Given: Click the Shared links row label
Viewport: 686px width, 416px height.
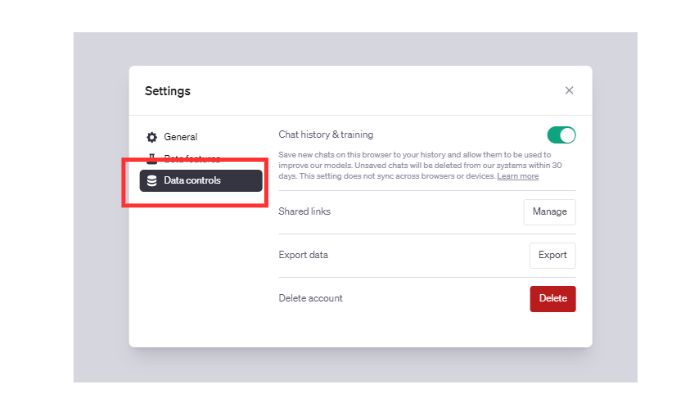Looking at the screenshot, I should point(304,212).
